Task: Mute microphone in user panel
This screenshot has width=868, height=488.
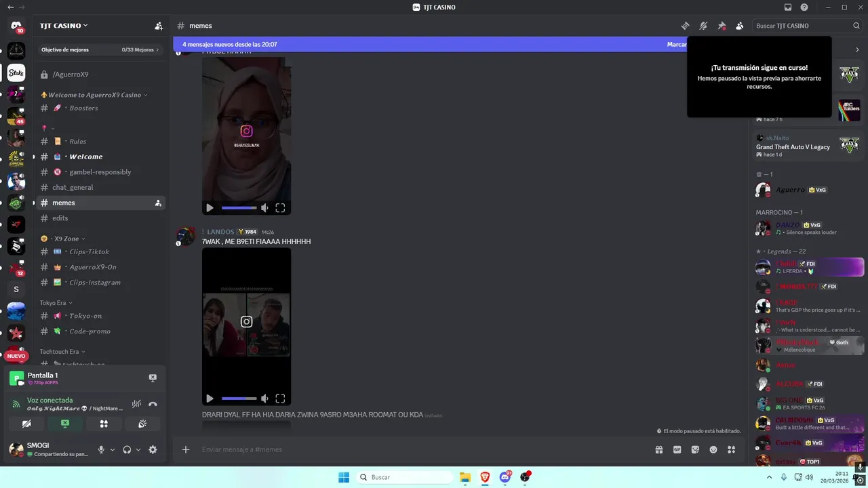Action: click(101, 449)
